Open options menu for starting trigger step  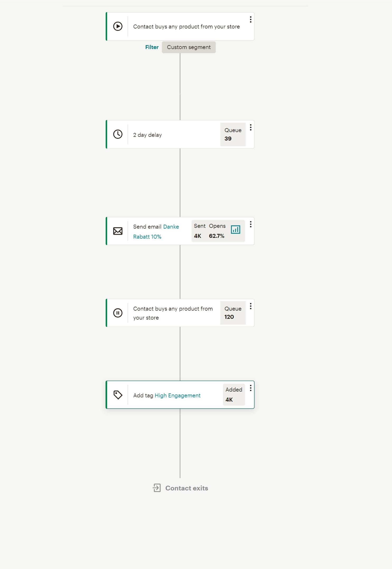click(250, 19)
